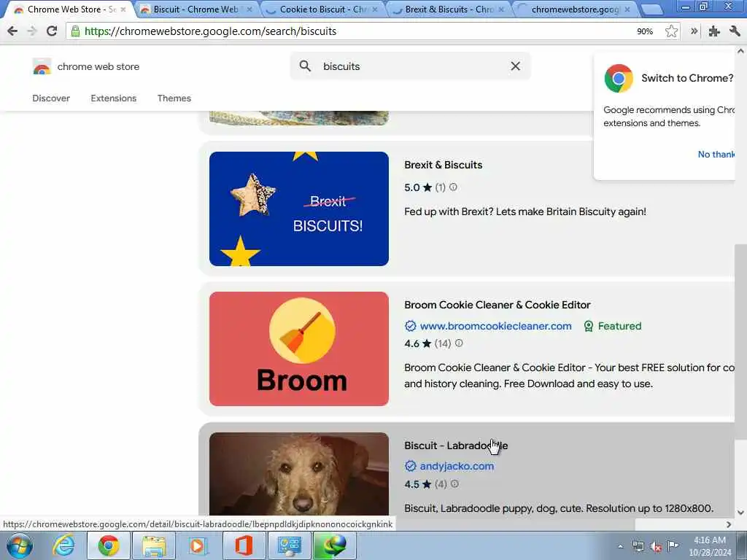Show hidden system tray icons arrow
747x560 pixels.
click(620, 547)
